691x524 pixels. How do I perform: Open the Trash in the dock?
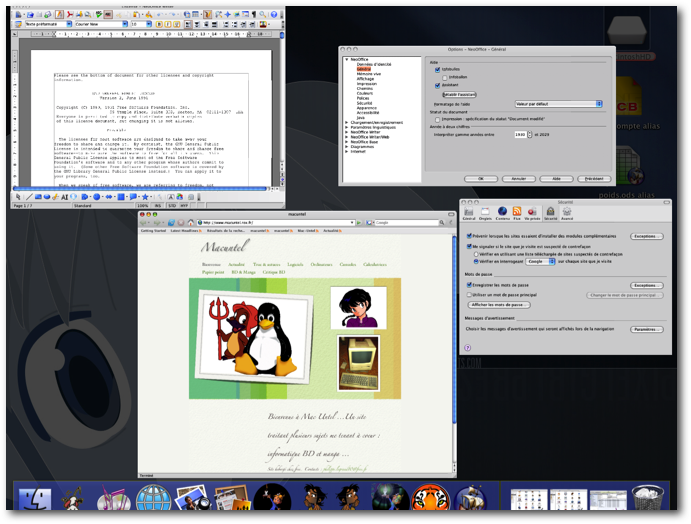point(648,498)
